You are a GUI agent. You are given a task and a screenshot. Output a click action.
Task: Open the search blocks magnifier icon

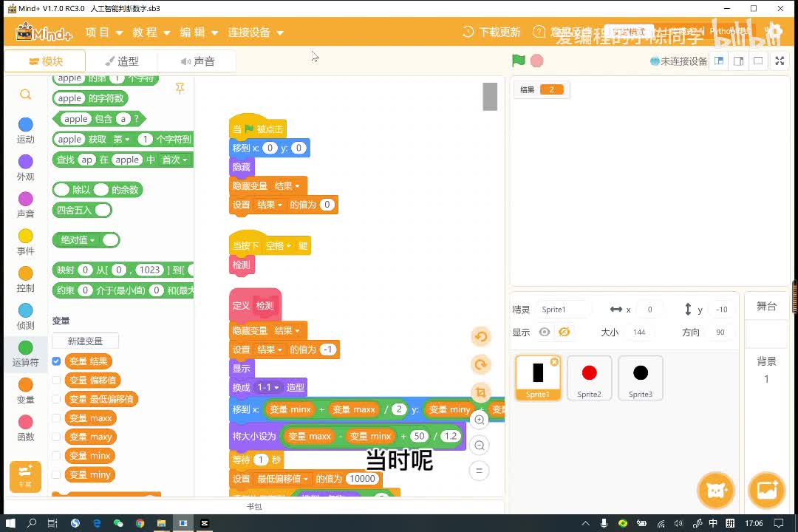(x=25, y=95)
